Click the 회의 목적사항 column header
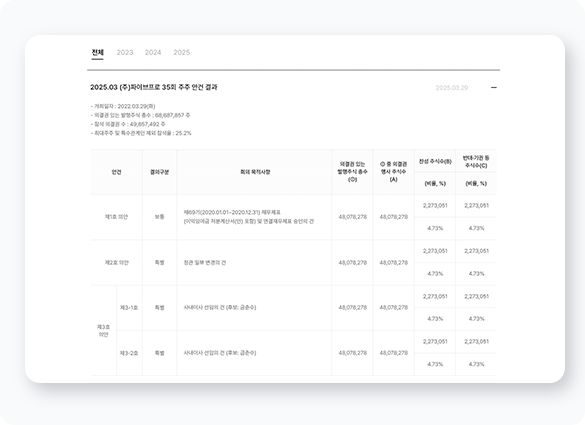This screenshot has height=425, width=585. coord(255,172)
